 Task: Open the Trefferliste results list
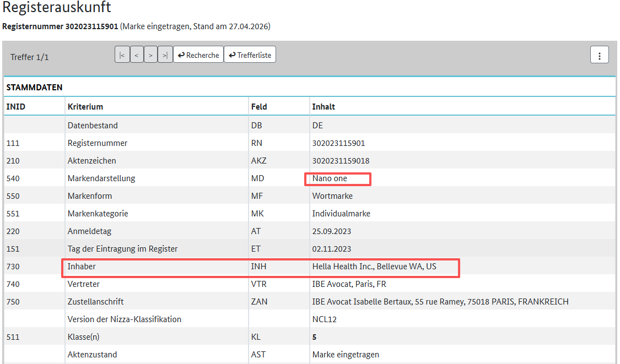click(250, 55)
